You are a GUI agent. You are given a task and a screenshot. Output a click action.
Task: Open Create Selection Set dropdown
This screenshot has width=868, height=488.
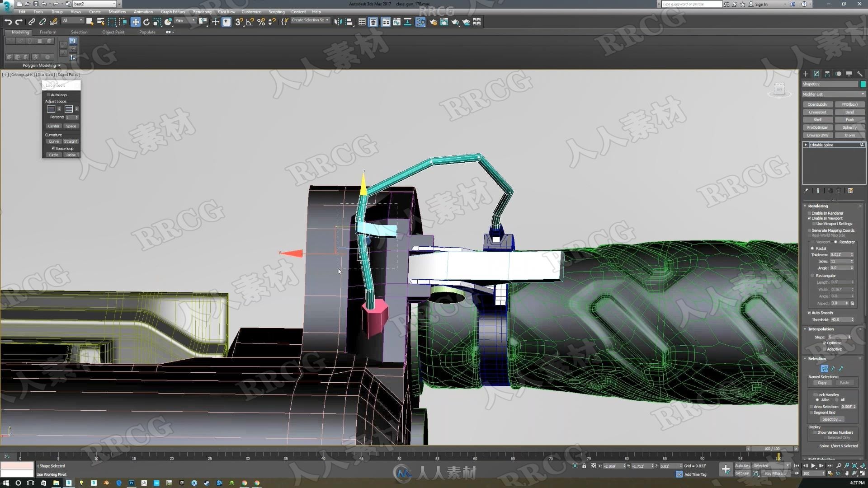(x=310, y=20)
